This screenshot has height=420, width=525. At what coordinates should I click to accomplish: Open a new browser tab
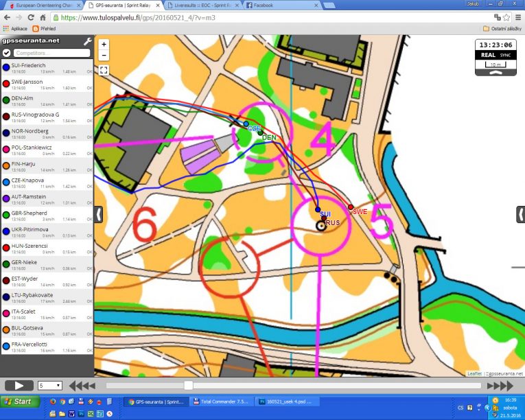pyautogui.click(x=329, y=5)
